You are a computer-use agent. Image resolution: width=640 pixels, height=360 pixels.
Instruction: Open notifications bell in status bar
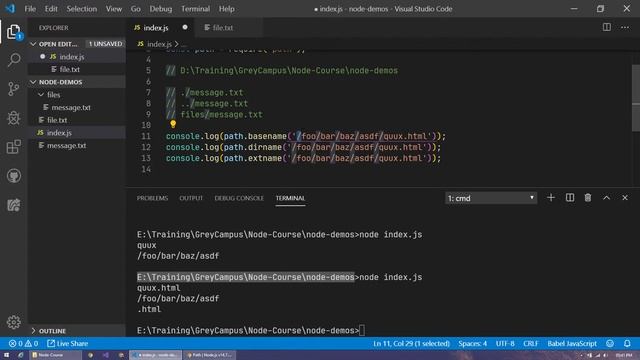click(x=627, y=343)
